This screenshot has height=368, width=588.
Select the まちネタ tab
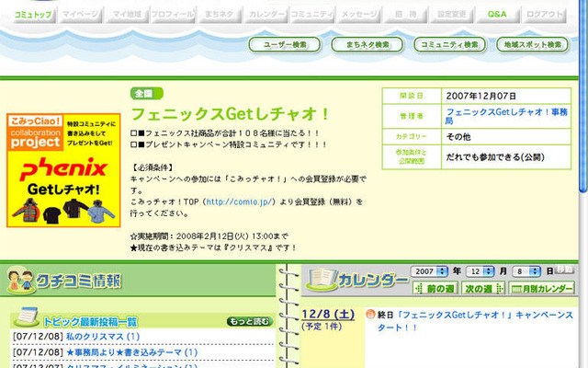pyautogui.click(x=219, y=15)
